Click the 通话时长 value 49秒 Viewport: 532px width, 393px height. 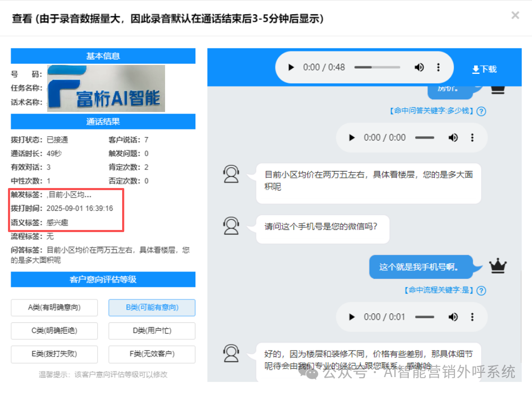point(54,153)
